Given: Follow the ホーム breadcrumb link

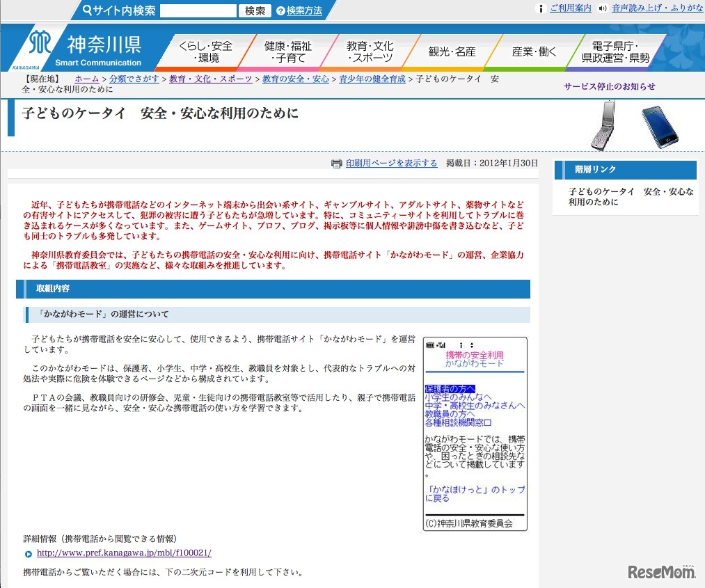Looking at the screenshot, I should click(x=86, y=79).
